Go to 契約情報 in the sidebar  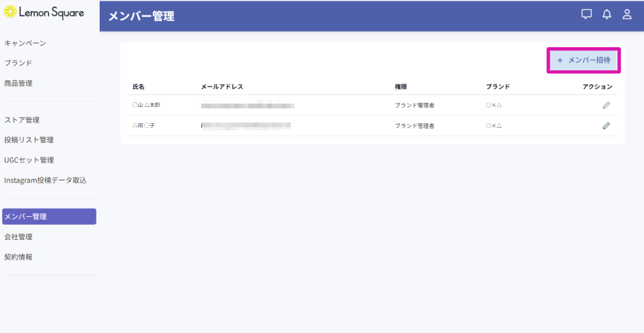coord(18,257)
